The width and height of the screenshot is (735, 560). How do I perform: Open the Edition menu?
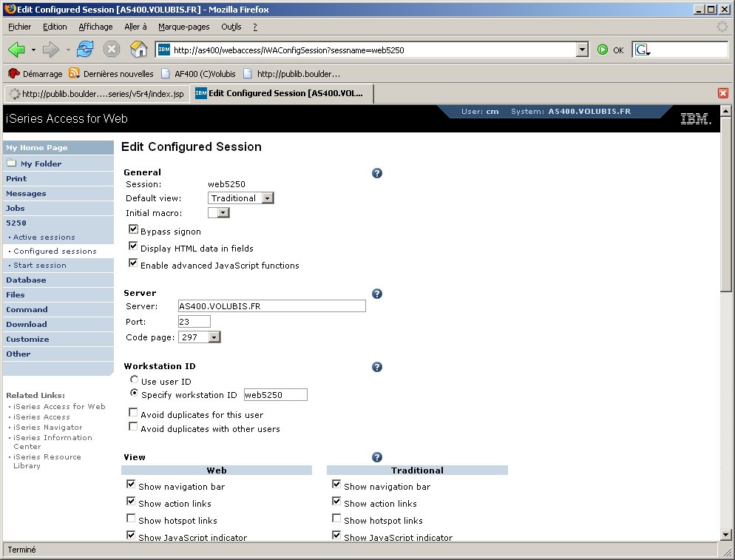coord(55,27)
